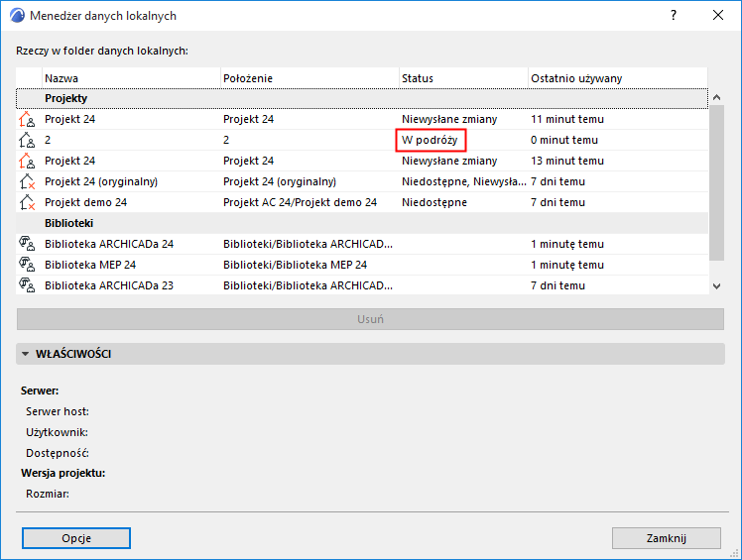Click the Status column header
The width and height of the screenshot is (742, 560).
(464, 78)
